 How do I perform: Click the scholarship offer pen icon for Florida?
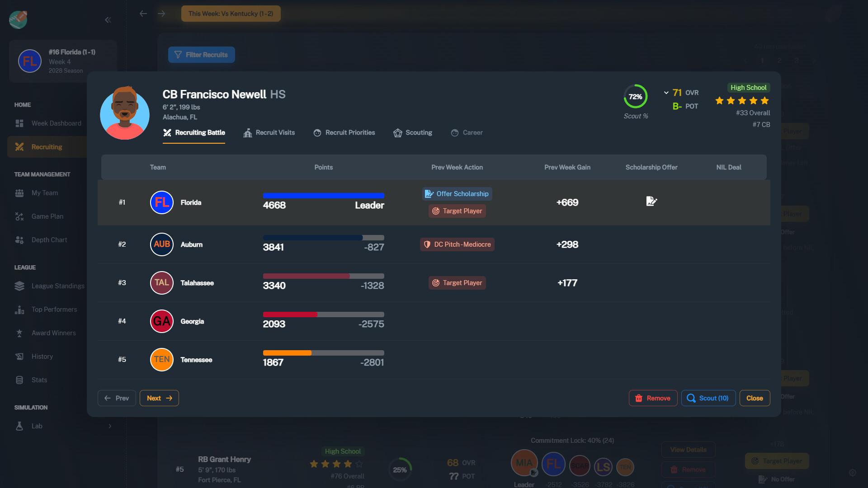(651, 202)
